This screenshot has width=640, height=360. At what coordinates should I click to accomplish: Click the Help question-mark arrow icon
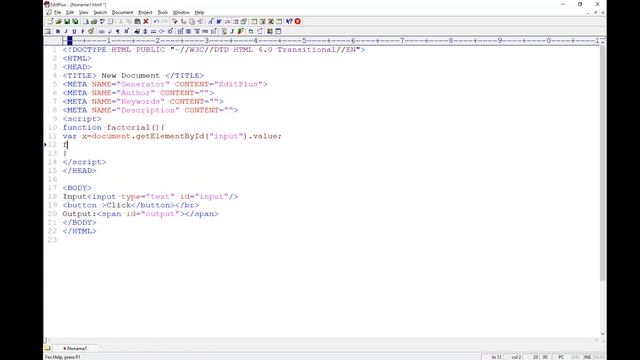(x=289, y=21)
